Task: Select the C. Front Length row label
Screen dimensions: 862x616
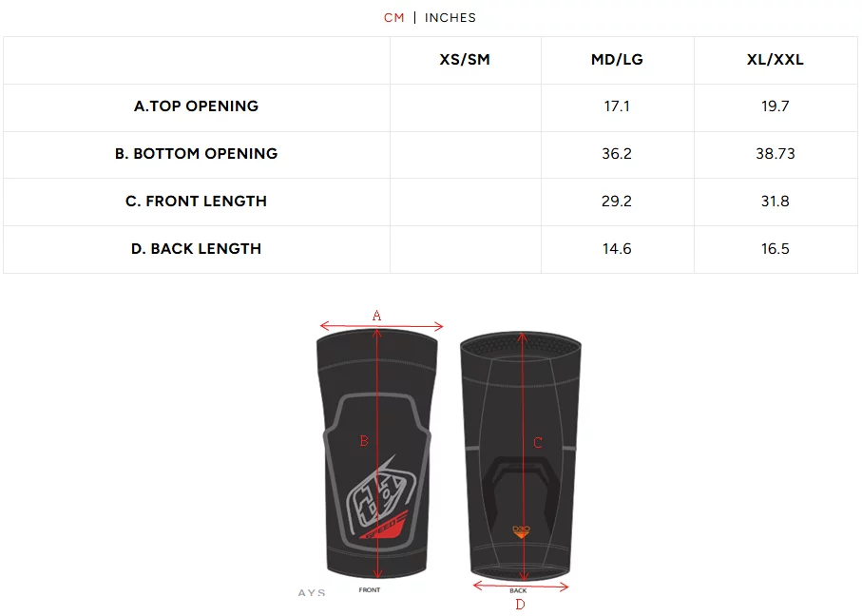Action: tap(196, 202)
